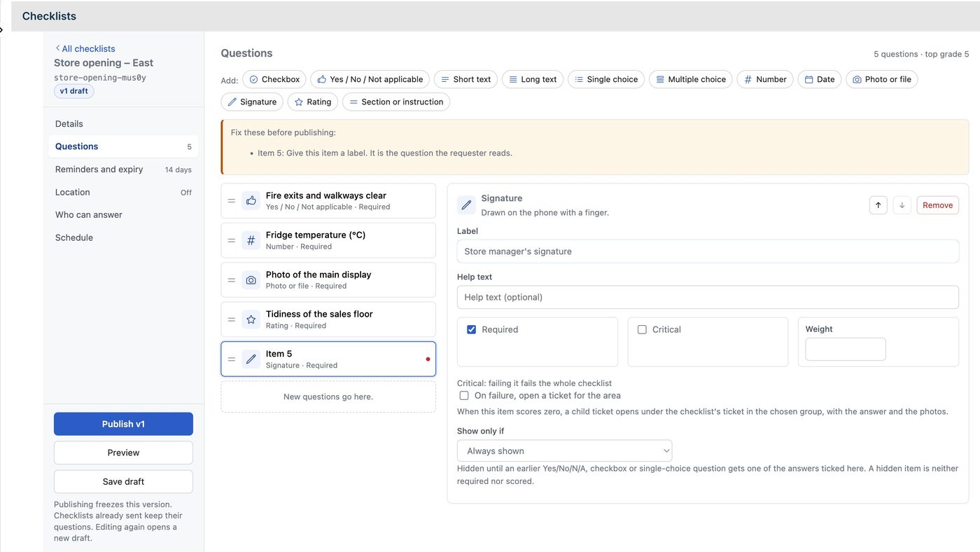This screenshot has width=980, height=552.
Task: Click star icon of Tidiness question
Action: 251,319
